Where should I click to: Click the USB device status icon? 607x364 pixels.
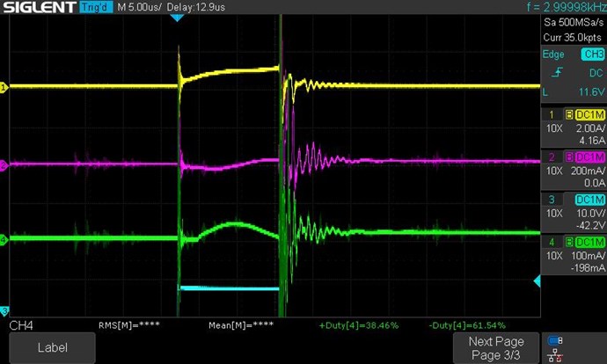(x=555, y=340)
